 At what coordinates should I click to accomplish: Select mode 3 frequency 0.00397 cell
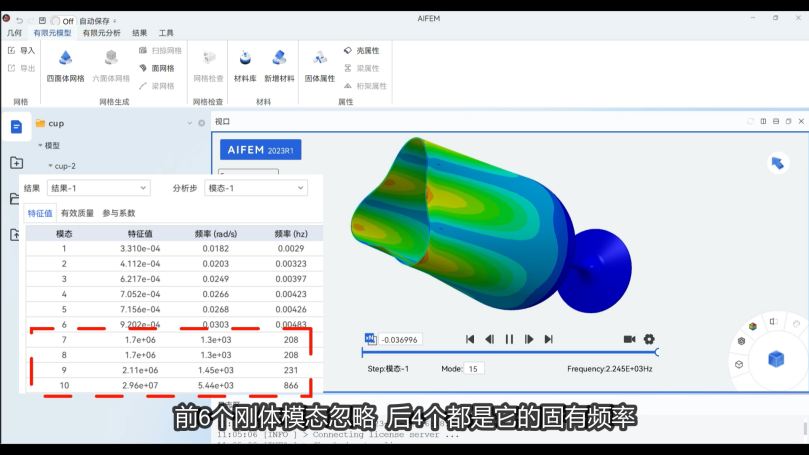coord(290,279)
